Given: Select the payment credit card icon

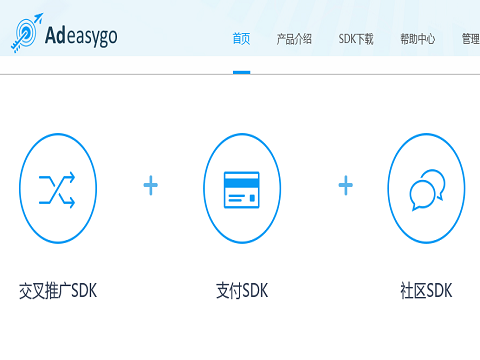Looking at the screenshot, I should pyautogui.click(x=242, y=189).
